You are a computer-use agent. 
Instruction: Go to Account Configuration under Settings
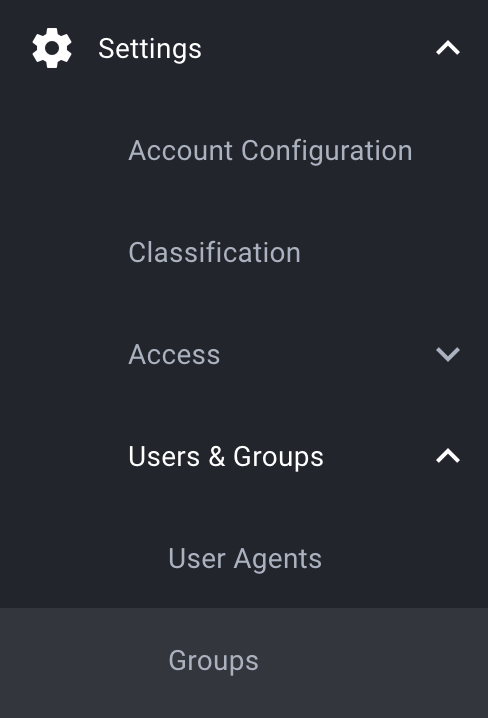point(270,151)
